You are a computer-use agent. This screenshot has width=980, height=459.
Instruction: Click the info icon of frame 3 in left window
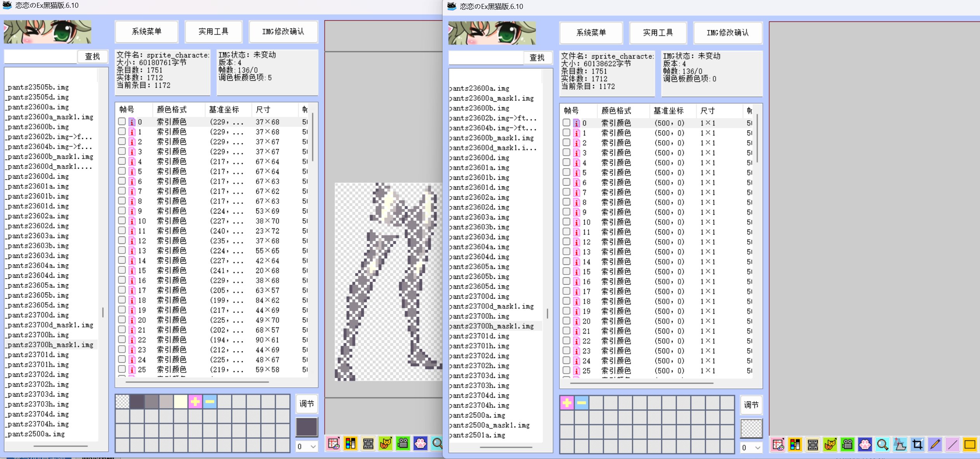(x=132, y=152)
